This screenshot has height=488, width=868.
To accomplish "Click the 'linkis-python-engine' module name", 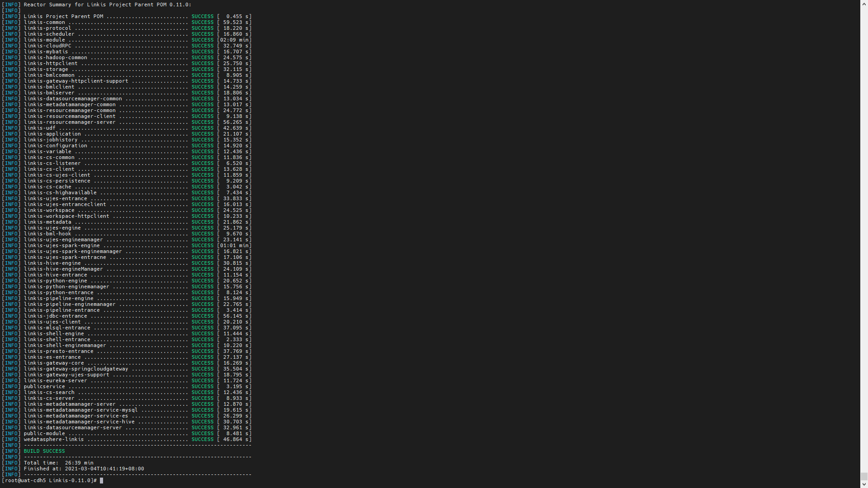I will point(55,281).
